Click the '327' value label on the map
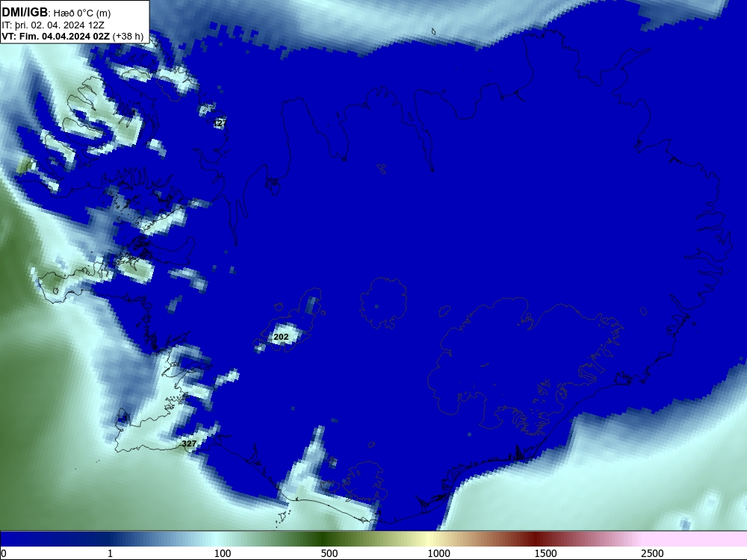The image size is (747, 560). click(189, 444)
